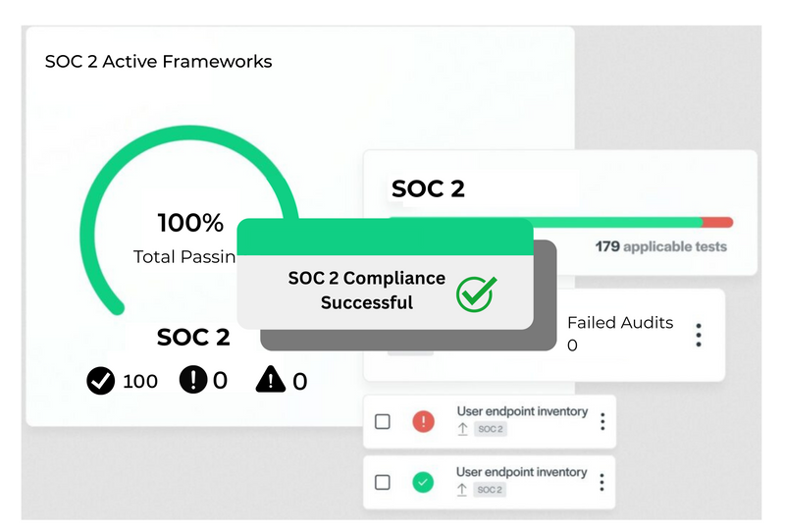Click the green passed status check icon
This screenshot has height=532, width=785.
(x=423, y=482)
